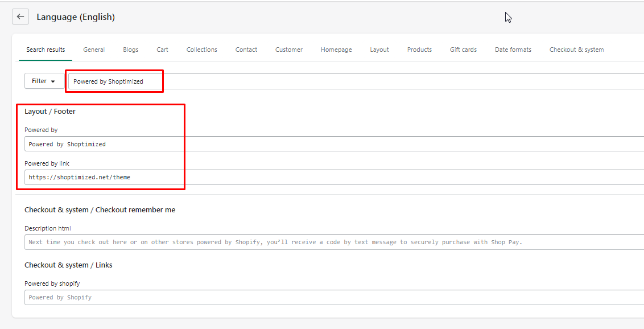Click the search field containing 'Powered by Shoptimized'

356,81
